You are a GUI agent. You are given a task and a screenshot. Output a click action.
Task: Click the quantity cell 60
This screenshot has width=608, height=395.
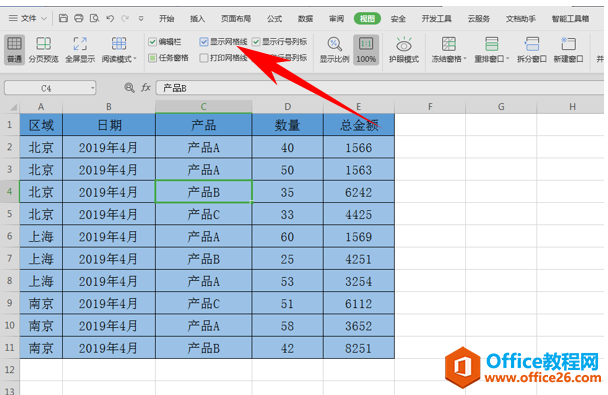pyautogui.click(x=287, y=236)
